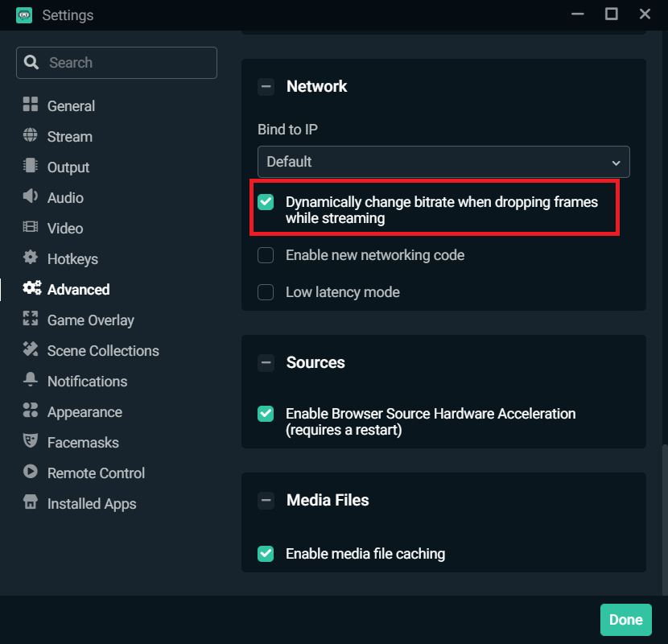Turn on Low latency mode
The image size is (668, 644).
coord(266,292)
